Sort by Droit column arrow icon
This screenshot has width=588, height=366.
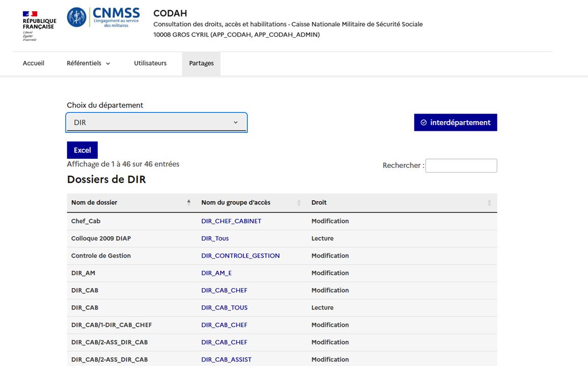point(489,203)
